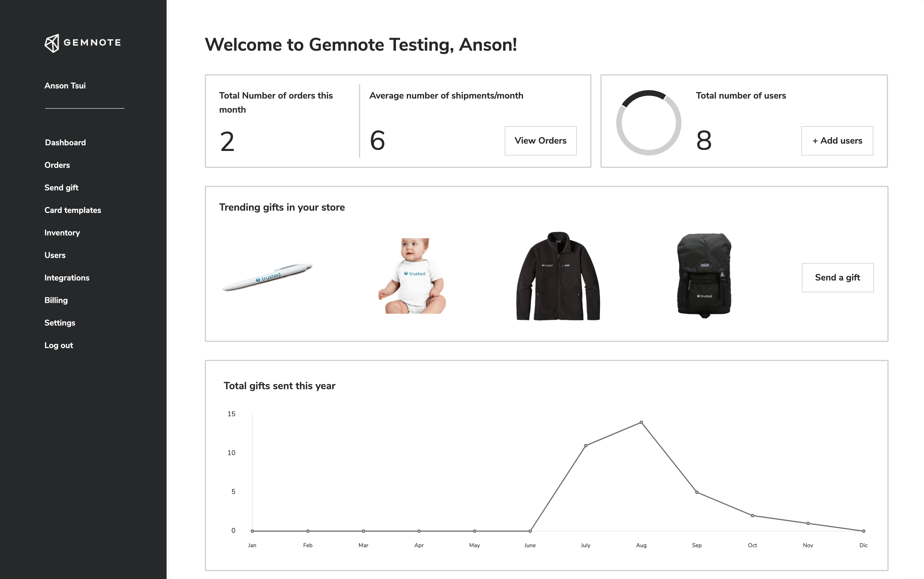Go to Billing
The image size is (924, 579).
[56, 300]
